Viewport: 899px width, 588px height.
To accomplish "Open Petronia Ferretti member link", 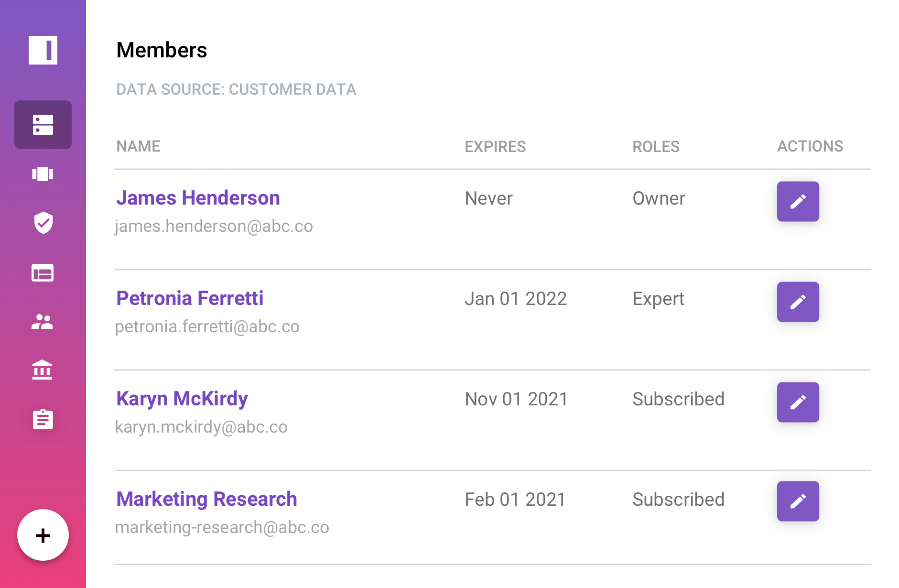I will (190, 298).
